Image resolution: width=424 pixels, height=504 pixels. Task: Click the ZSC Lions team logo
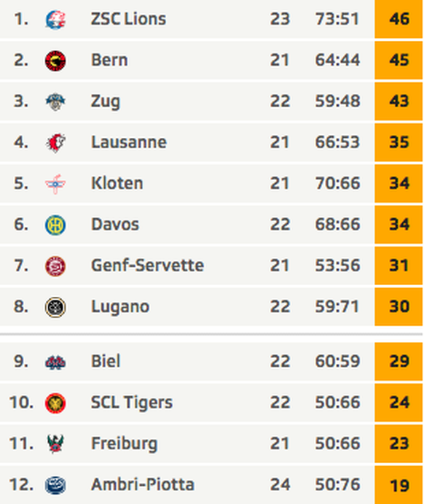55,19
